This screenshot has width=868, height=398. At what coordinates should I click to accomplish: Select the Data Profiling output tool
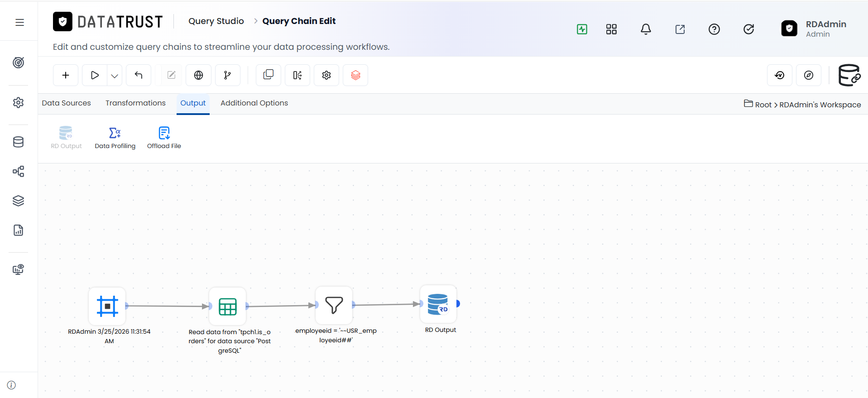click(115, 138)
